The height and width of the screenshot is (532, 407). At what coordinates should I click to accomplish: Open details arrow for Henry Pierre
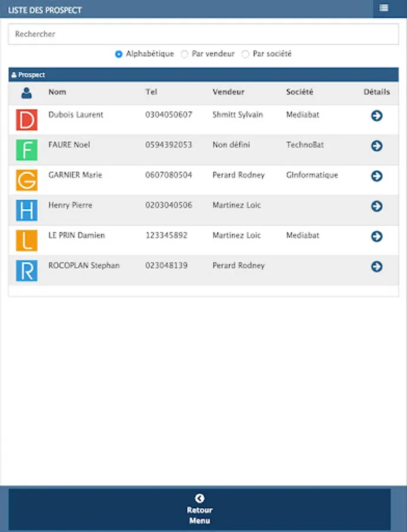click(x=376, y=206)
